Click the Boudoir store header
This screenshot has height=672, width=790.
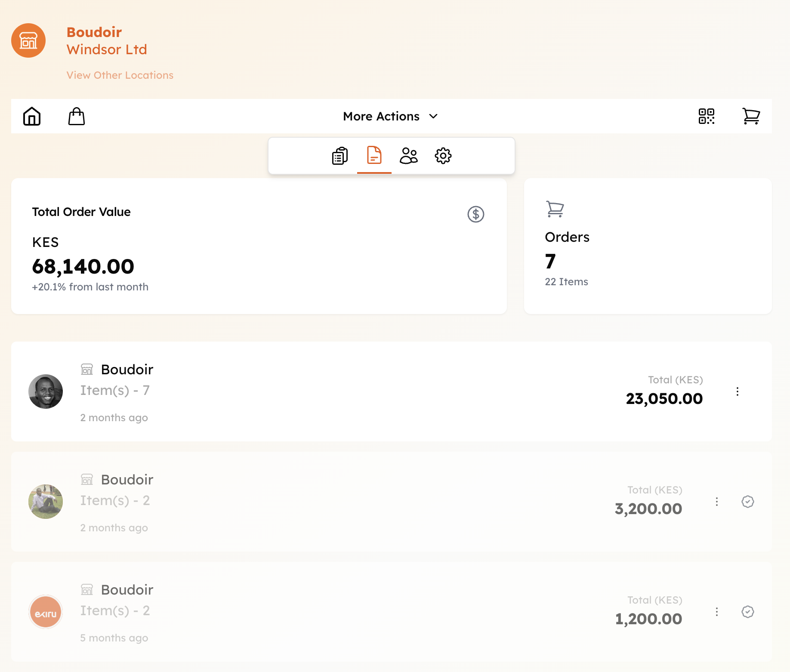point(94,32)
